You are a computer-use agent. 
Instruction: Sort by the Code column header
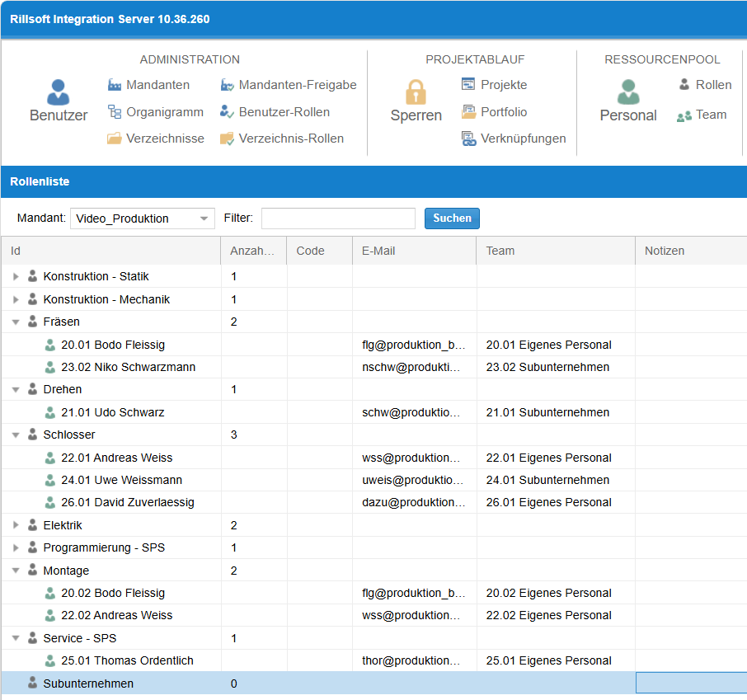(x=320, y=251)
